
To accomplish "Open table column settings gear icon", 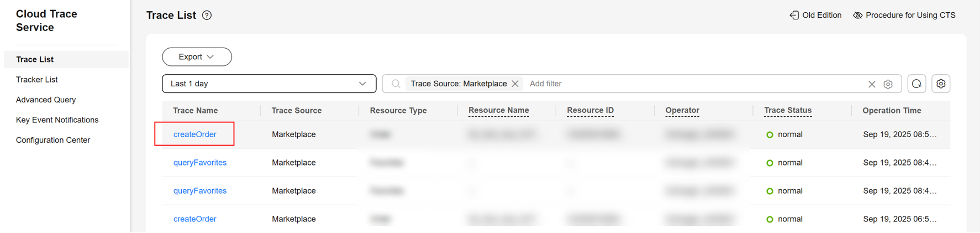I will pyautogui.click(x=941, y=84).
